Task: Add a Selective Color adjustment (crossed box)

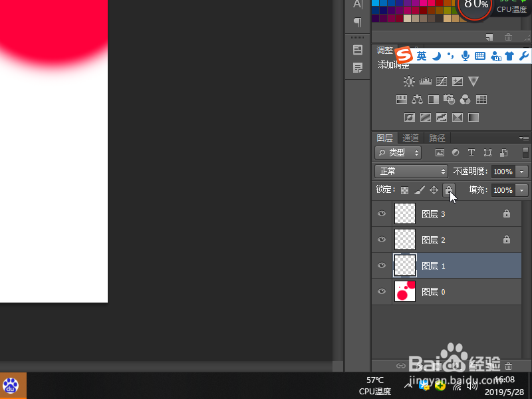Action: click(x=458, y=118)
